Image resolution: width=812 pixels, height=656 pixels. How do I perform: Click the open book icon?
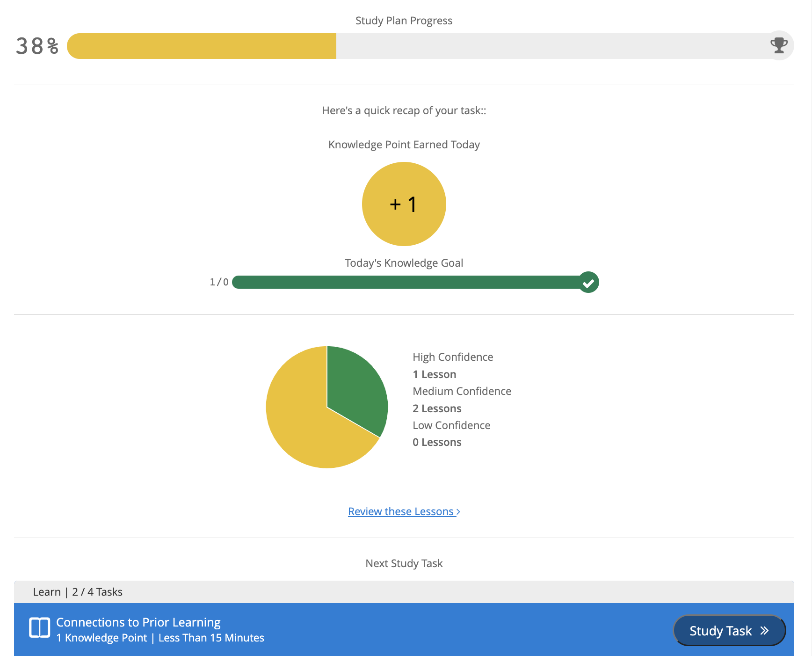[x=40, y=627]
